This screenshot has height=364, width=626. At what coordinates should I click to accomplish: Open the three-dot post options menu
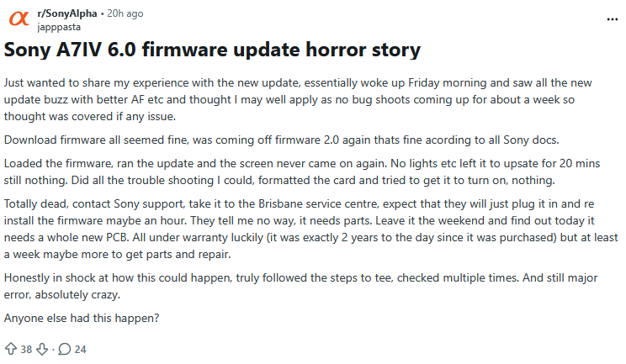pyautogui.click(x=611, y=18)
